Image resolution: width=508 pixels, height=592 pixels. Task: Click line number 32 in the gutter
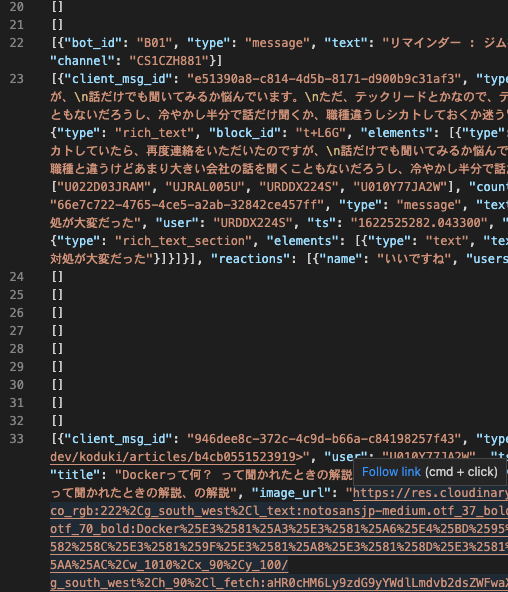coord(17,421)
